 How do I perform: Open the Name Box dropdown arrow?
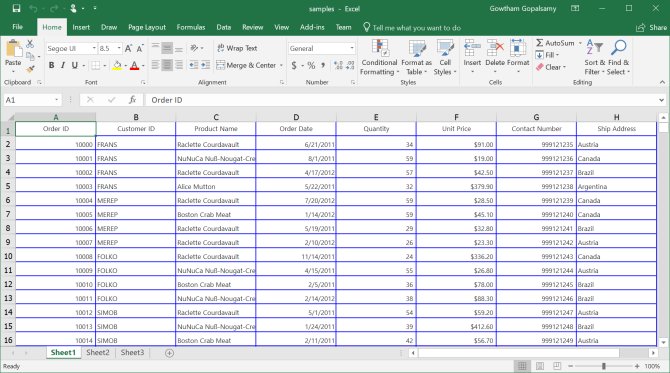click(x=56, y=100)
